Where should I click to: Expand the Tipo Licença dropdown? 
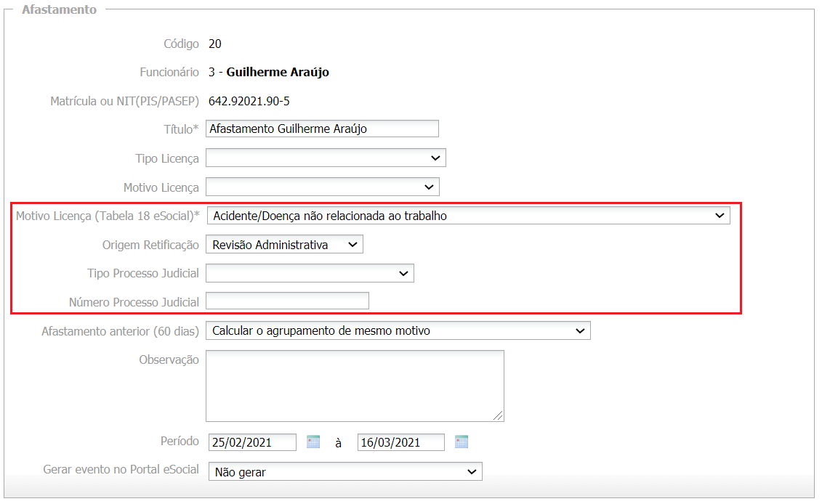(x=326, y=158)
